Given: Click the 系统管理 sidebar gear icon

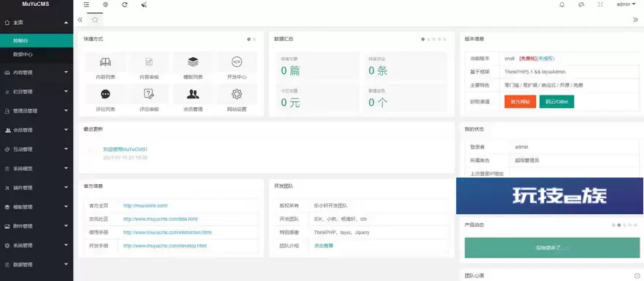Looking at the screenshot, I should [7, 246].
